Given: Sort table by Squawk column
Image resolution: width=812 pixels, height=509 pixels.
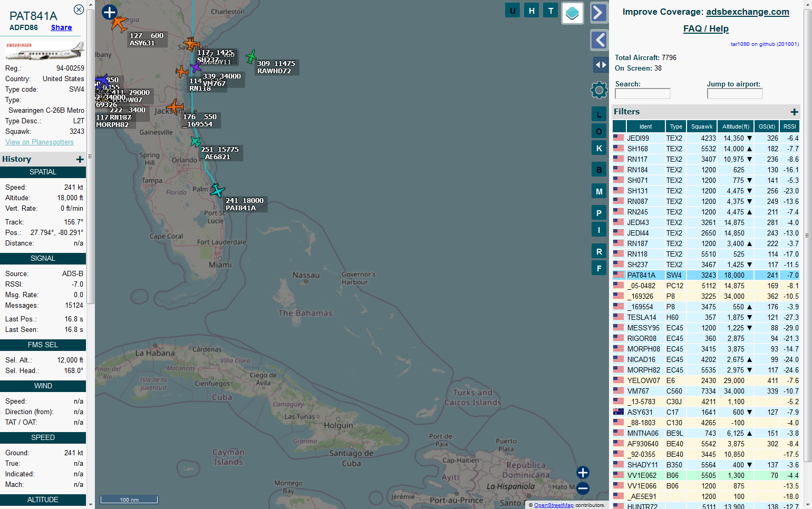Looking at the screenshot, I should tap(702, 126).
